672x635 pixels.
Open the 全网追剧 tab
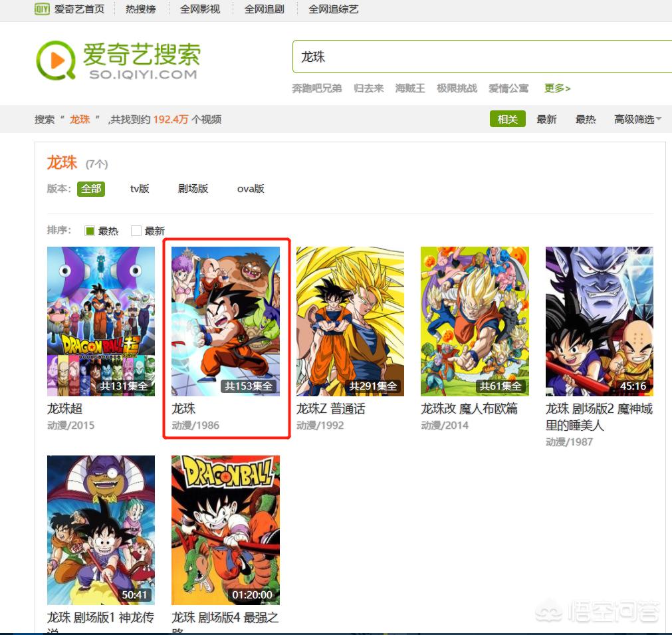265,9
